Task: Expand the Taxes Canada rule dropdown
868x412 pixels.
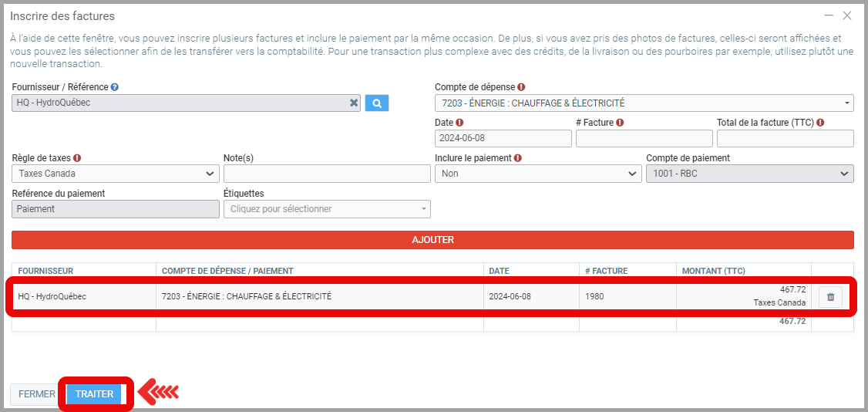Action: click(116, 174)
